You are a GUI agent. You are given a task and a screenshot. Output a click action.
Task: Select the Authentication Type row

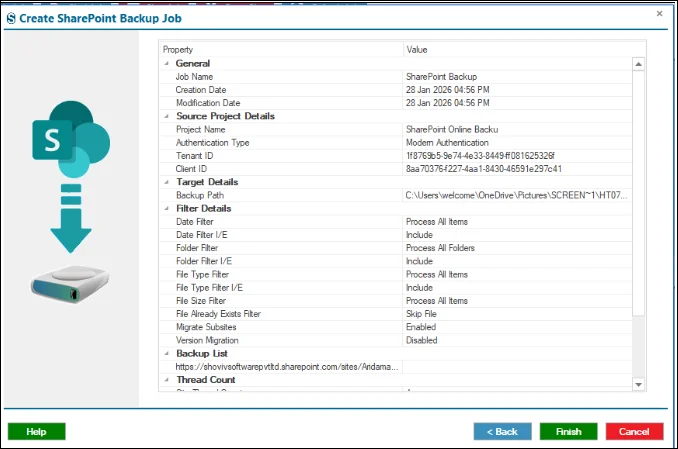point(396,143)
